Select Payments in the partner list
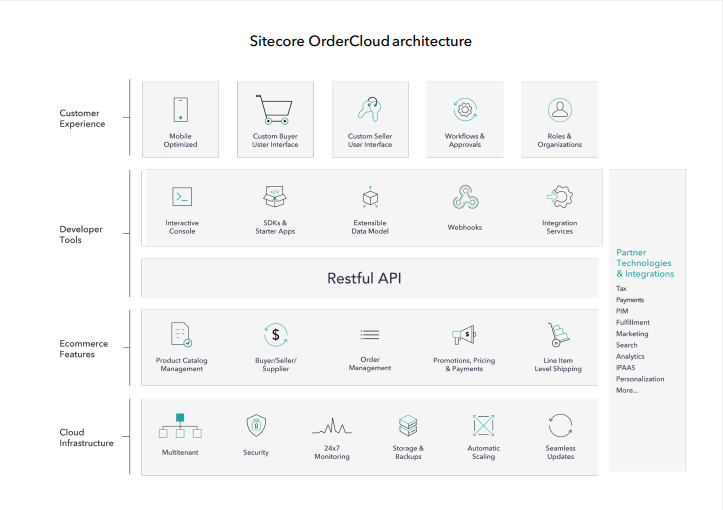Screen dimensions: 723x510 [630, 300]
